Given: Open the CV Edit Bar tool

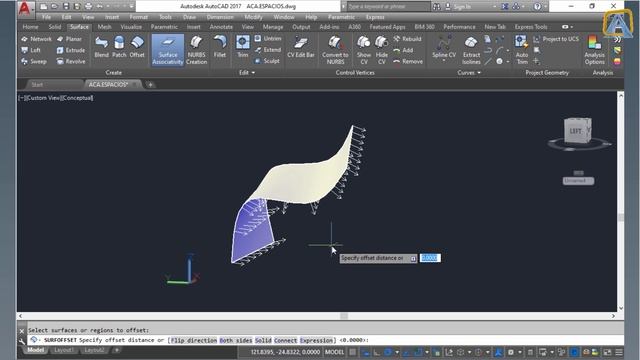Looking at the screenshot, I should [301, 47].
